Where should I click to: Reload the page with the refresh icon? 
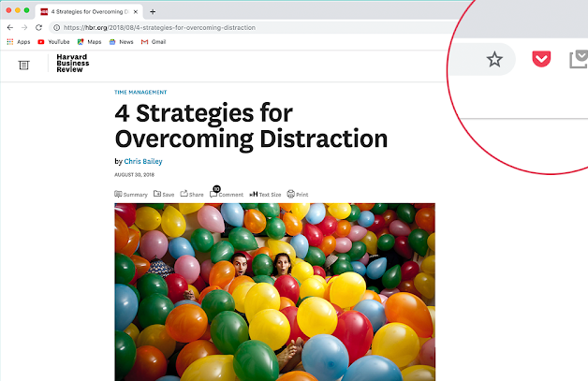38,27
